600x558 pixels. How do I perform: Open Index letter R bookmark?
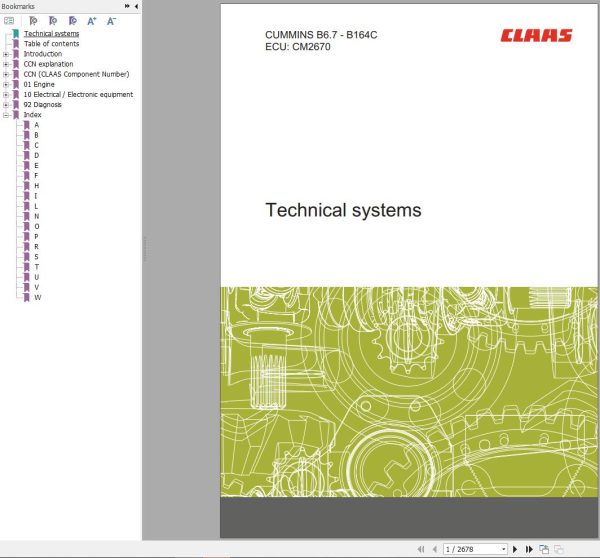36,246
